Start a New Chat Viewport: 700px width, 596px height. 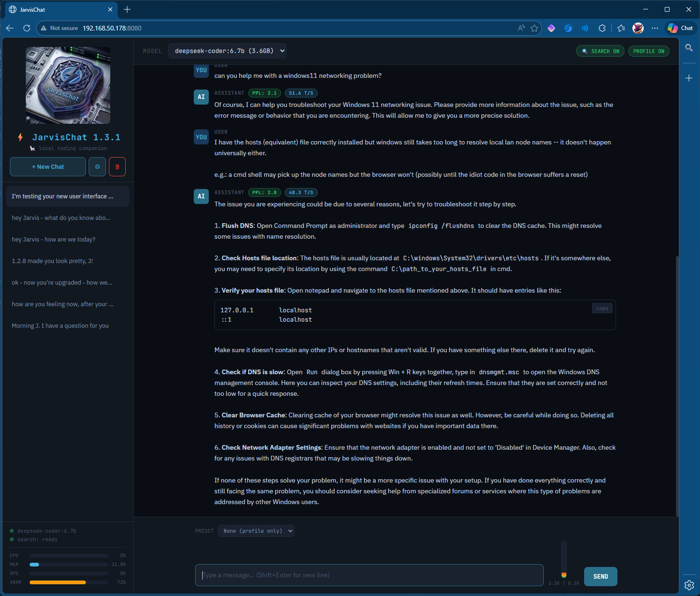(48, 167)
